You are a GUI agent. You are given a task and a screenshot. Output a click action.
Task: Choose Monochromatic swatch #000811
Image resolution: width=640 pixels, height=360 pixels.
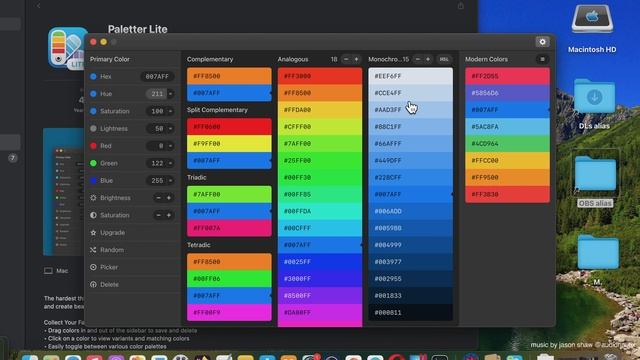(x=410, y=313)
